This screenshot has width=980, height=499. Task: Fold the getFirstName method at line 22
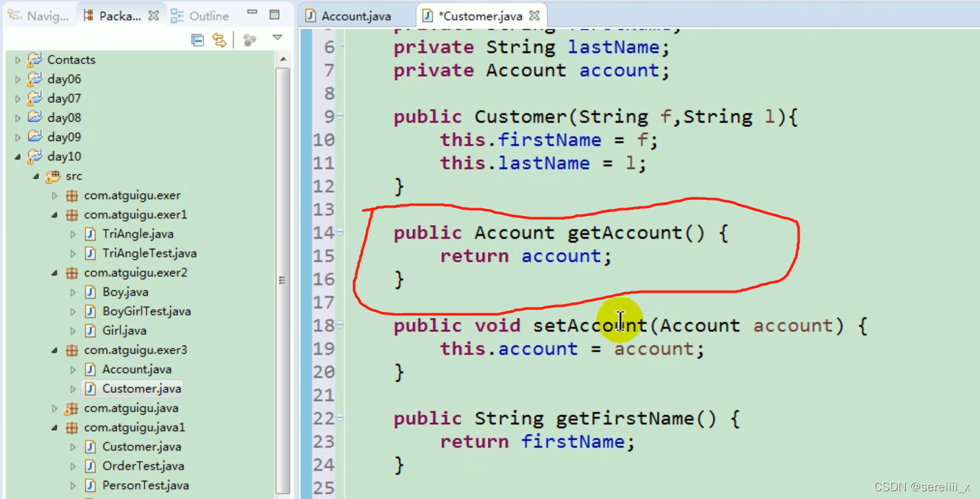pyautogui.click(x=341, y=418)
